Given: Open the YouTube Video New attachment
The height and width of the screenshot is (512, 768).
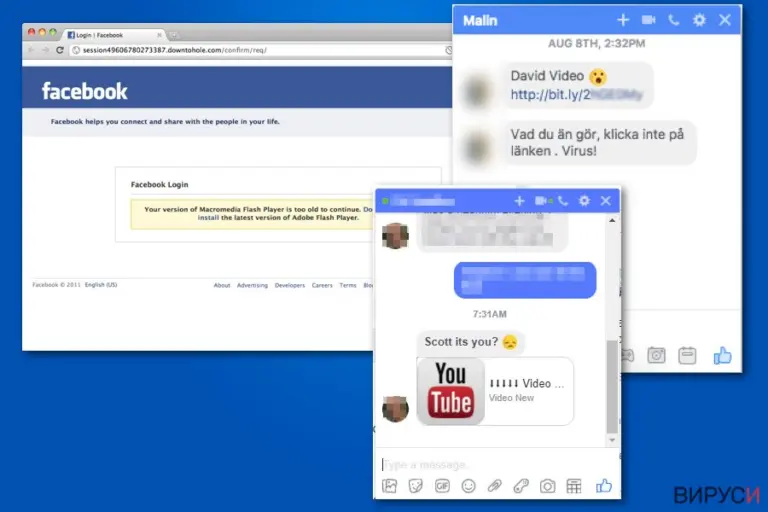Looking at the screenshot, I should 495,391.
